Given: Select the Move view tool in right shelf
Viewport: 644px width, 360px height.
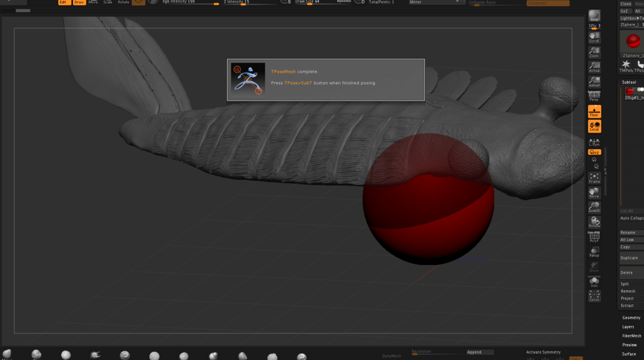Looking at the screenshot, I should coord(594,193).
